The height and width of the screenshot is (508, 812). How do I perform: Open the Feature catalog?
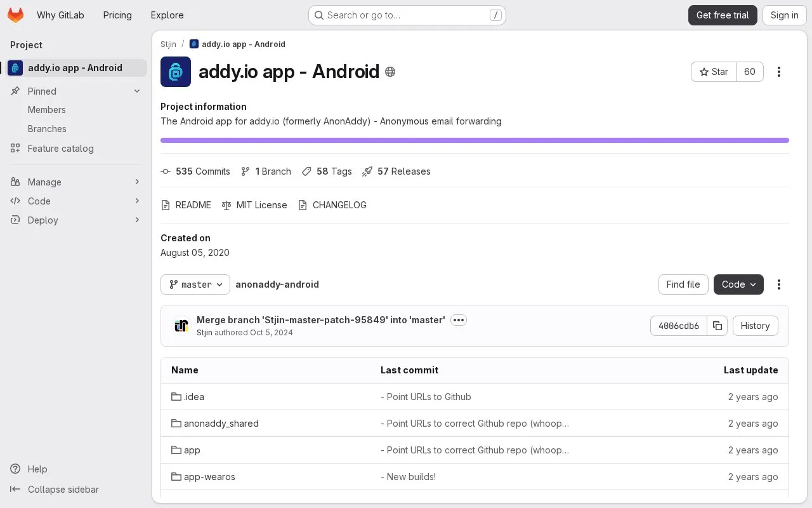(x=76, y=149)
